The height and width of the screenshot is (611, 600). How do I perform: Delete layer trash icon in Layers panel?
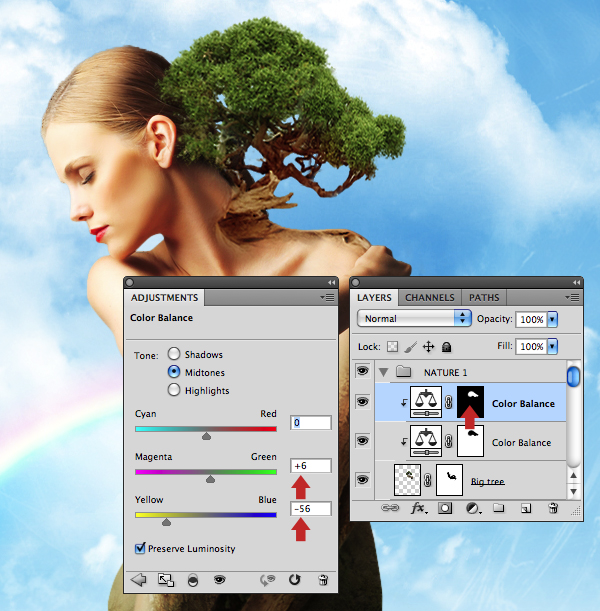click(x=553, y=508)
